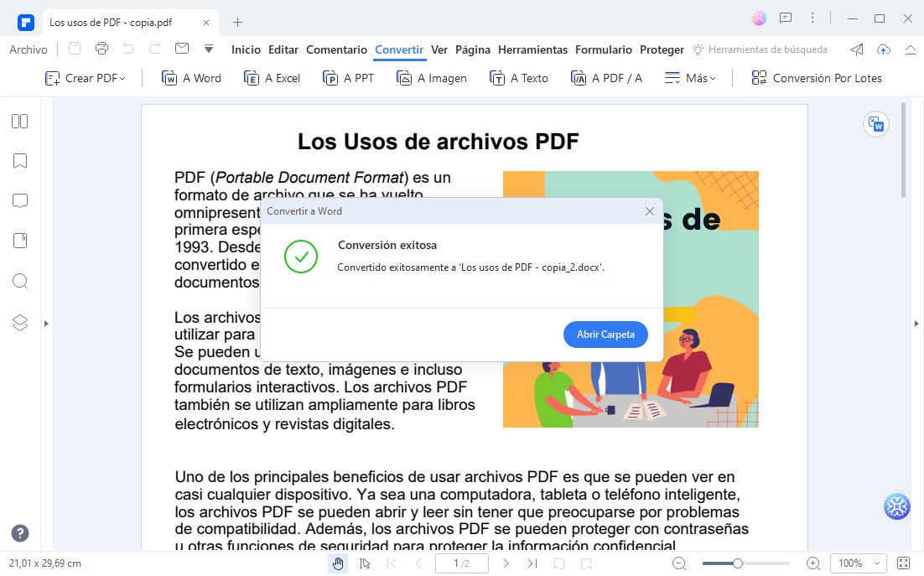The height and width of the screenshot is (576, 924).
Task: Open the comments panel in sidebar
Action: (20, 201)
